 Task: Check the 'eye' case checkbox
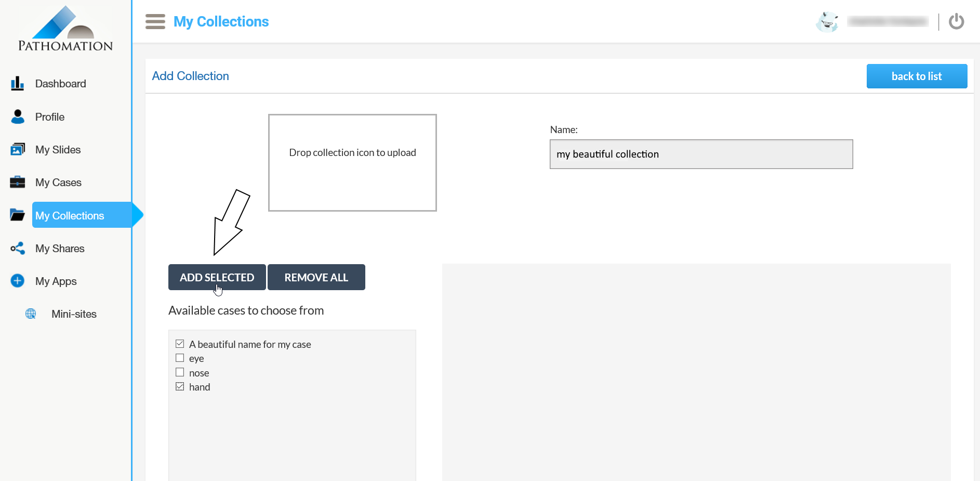pos(180,358)
